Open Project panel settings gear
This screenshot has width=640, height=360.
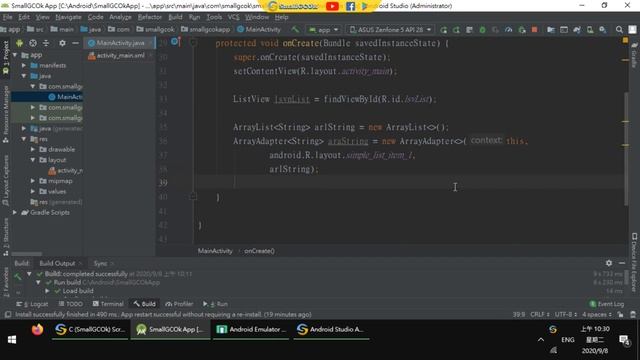[x=62, y=43]
